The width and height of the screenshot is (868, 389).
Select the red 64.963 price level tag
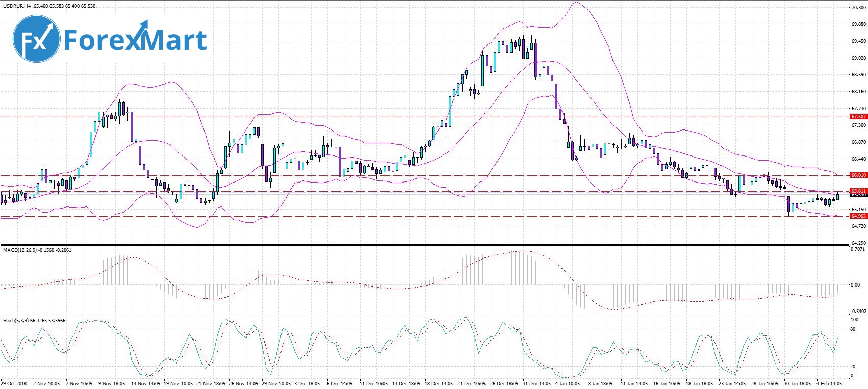click(x=858, y=216)
